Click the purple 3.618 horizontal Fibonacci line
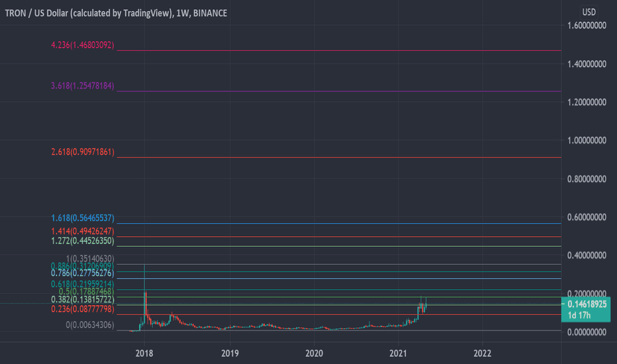Screen dimensions: 617x364 (339, 91)
